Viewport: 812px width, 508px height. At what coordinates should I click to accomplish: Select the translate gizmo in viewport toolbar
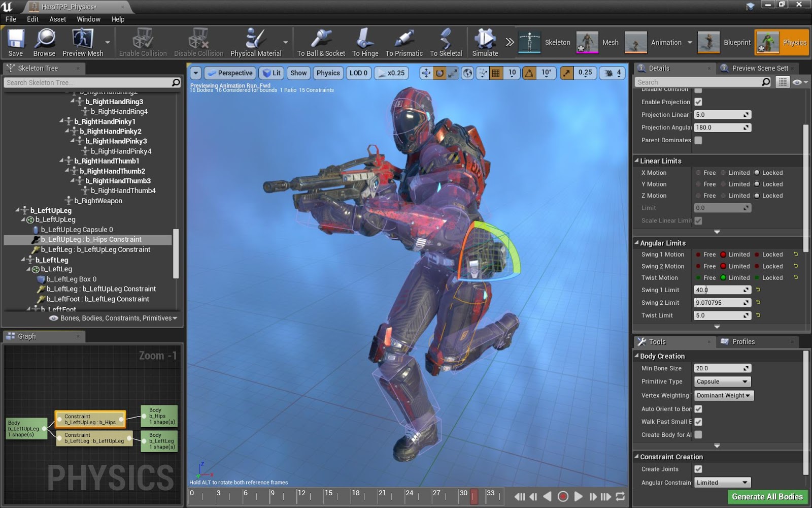click(426, 73)
